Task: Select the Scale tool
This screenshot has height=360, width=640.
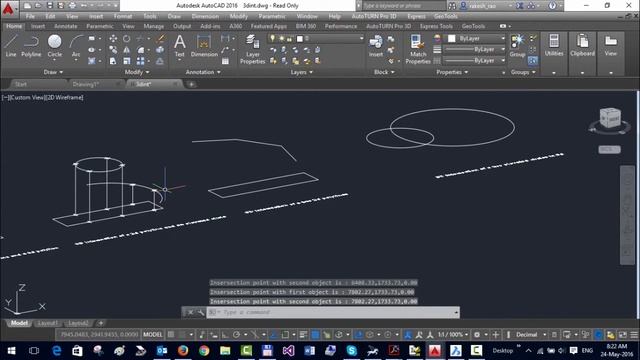Action: coord(127,61)
